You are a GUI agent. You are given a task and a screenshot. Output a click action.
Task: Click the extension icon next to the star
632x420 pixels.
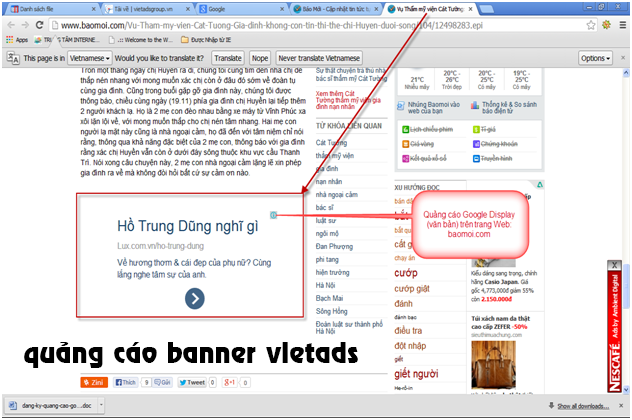(606, 25)
